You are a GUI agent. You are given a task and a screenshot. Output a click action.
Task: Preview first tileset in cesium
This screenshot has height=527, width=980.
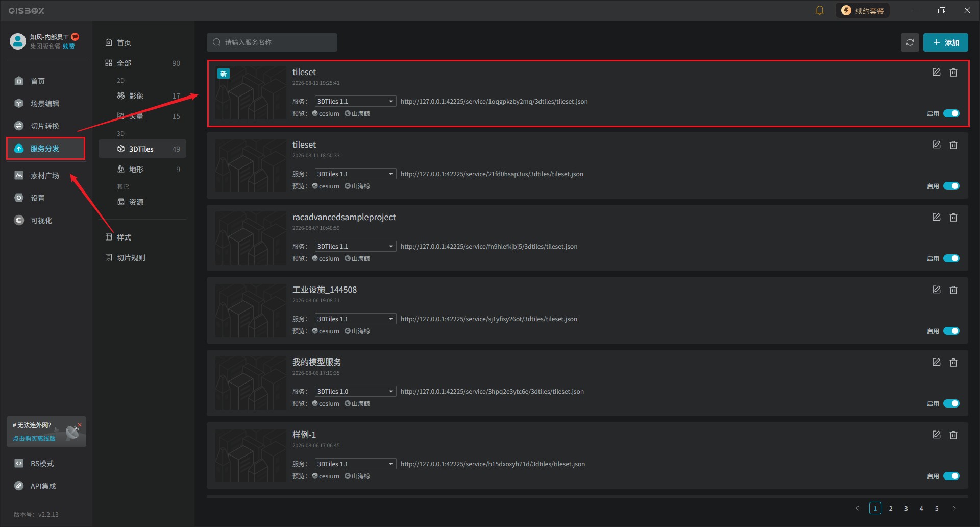click(x=326, y=113)
